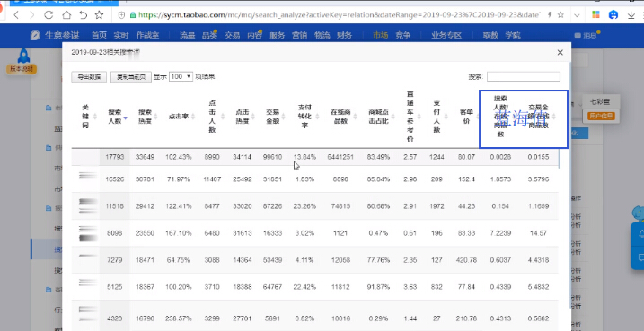Reload the page with refresh icon

click(x=49, y=15)
